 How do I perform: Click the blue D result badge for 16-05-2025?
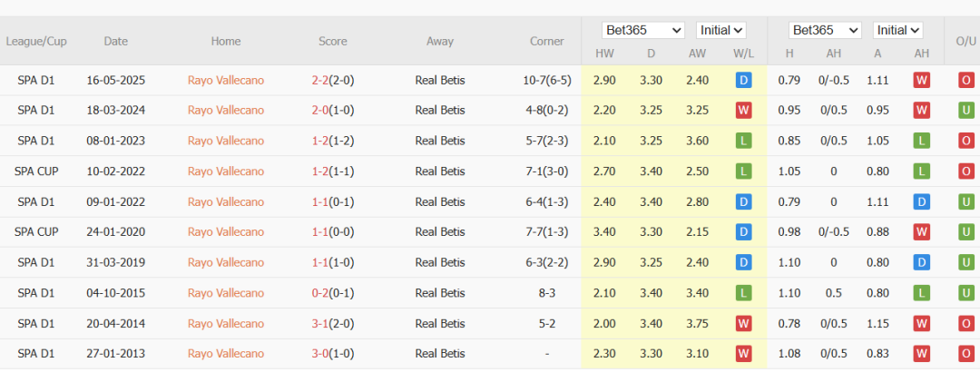(x=744, y=80)
